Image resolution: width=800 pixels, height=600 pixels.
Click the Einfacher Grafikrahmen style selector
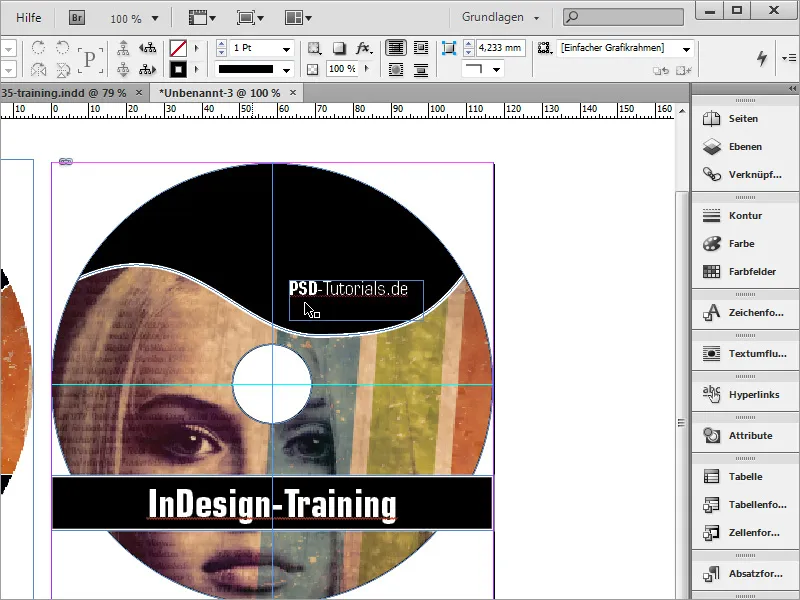[620, 48]
